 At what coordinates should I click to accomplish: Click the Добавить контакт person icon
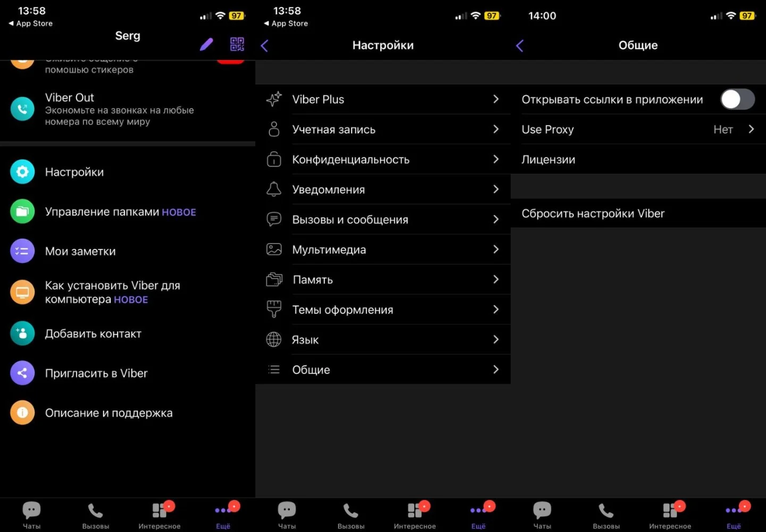click(22, 334)
